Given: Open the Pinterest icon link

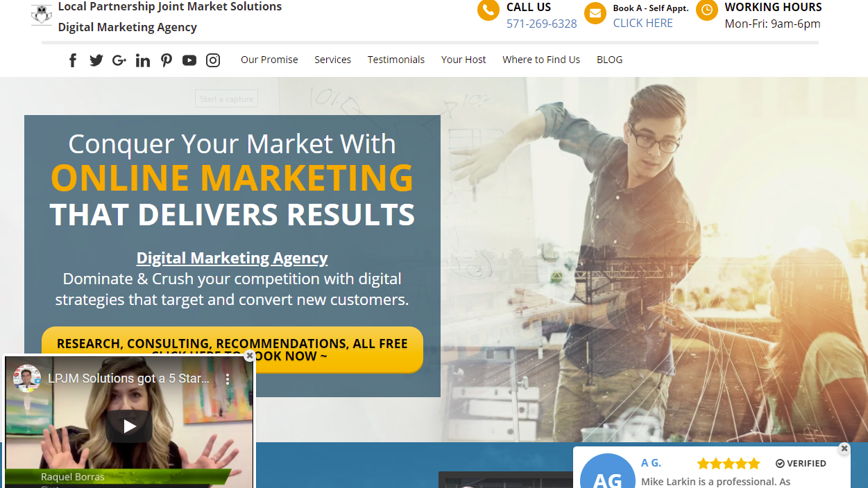Looking at the screenshot, I should tap(167, 60).
